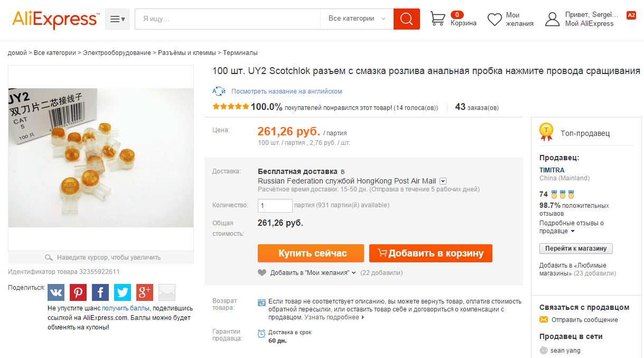The image size is (644, 358).
Task: Click the quantity input field
Action: (275, 205)
